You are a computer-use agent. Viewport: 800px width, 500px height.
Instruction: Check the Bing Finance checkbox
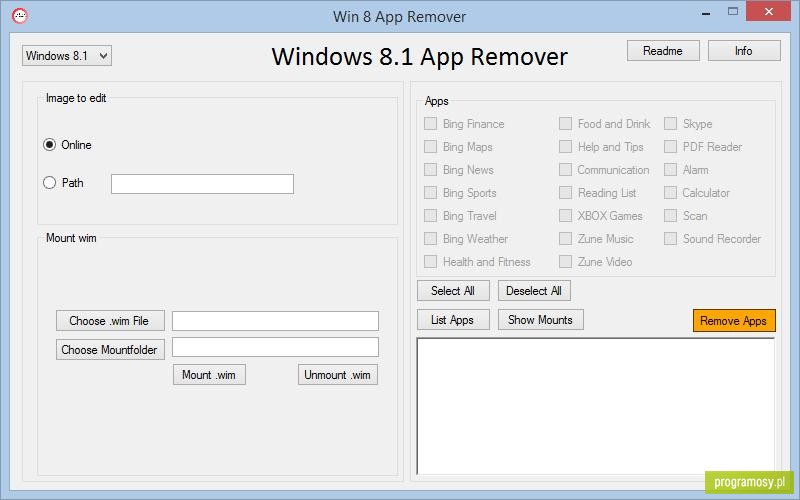click(x=430, y=123)
